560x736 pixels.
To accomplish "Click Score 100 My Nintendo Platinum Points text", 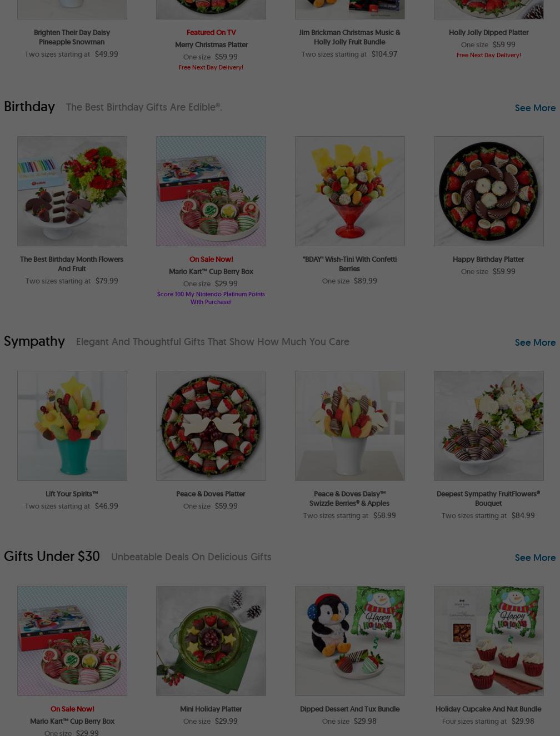I will point(211,298).
